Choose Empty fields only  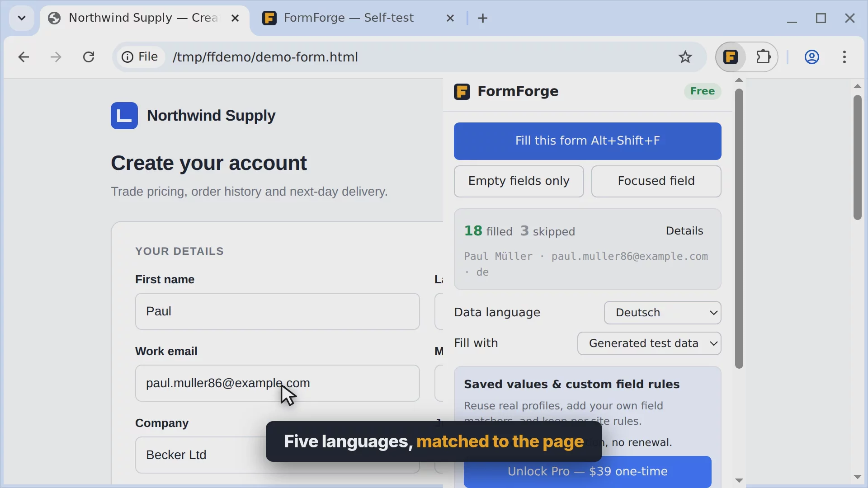click(x=519, y=181)
